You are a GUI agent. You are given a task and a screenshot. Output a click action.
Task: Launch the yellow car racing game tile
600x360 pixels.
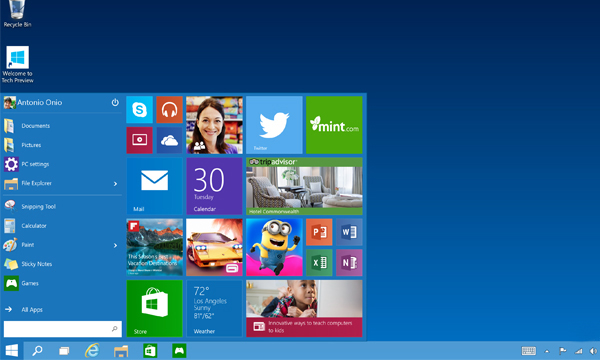214,248
